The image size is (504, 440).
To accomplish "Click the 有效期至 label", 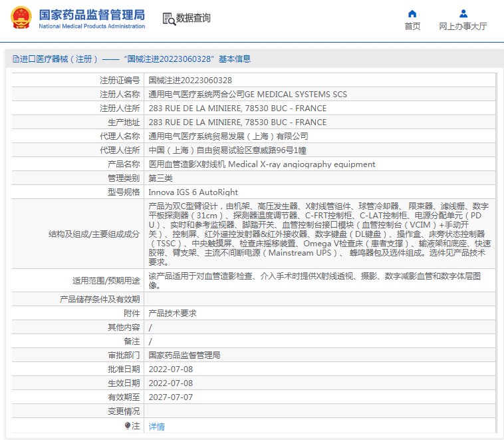I will click(124, 397).
